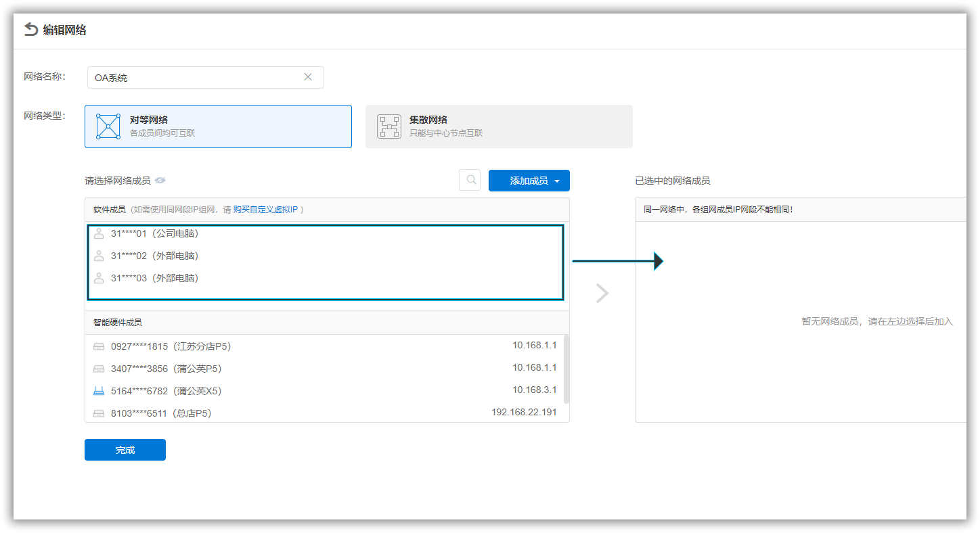Viewport: 980px width, 533px height.
Task: Select the 集散网络 network type
Action: tap(499, 126)
